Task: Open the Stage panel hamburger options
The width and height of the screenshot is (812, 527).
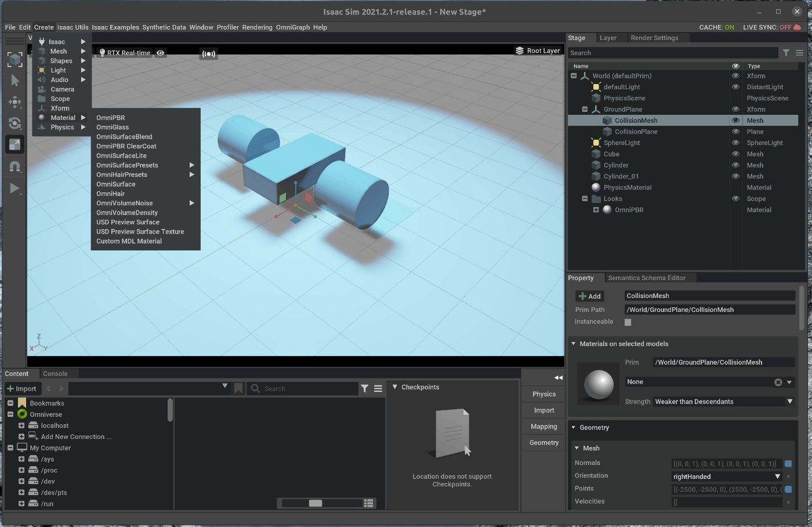Action: [x=799, y=53]
